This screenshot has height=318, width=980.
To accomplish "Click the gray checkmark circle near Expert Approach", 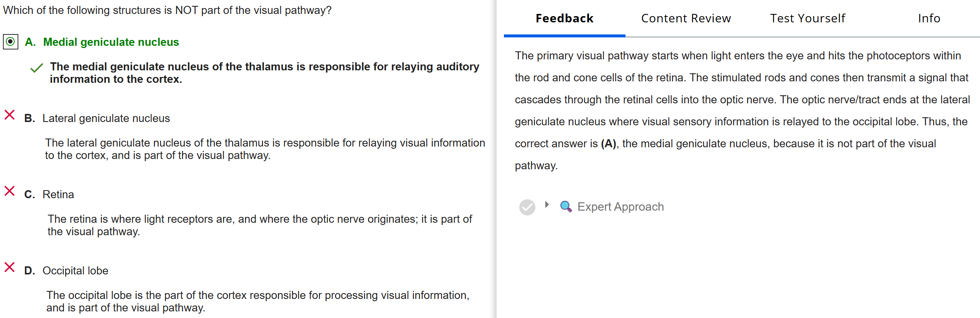I will coord(527,207).
